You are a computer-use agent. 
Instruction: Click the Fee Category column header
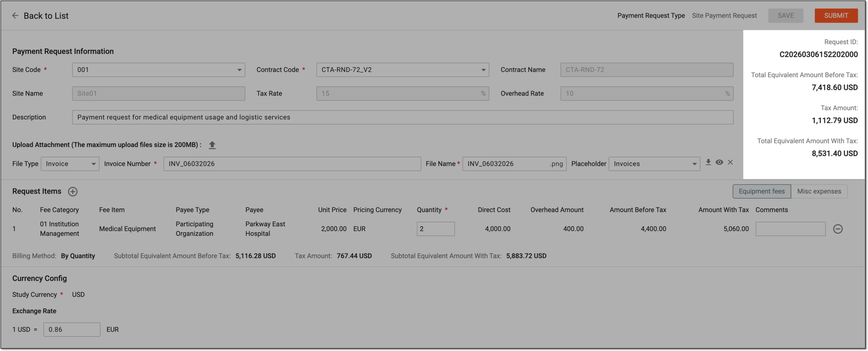59,210
